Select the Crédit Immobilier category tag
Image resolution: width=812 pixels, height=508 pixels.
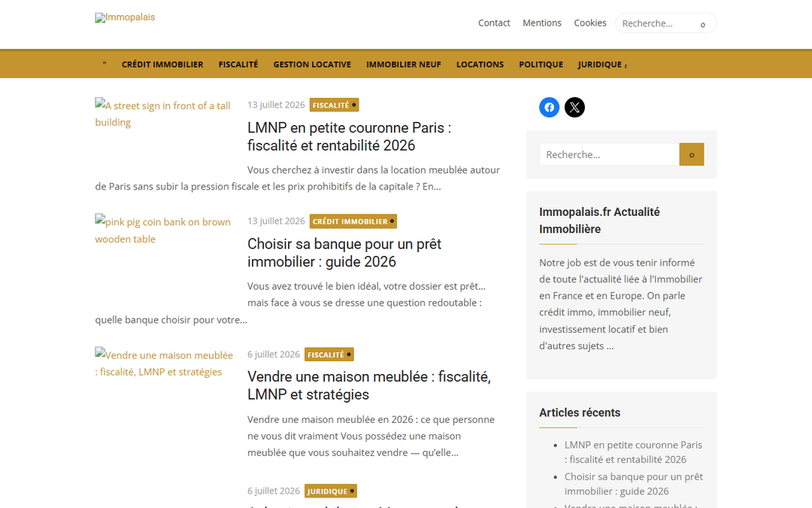click(x=353, y=221)
